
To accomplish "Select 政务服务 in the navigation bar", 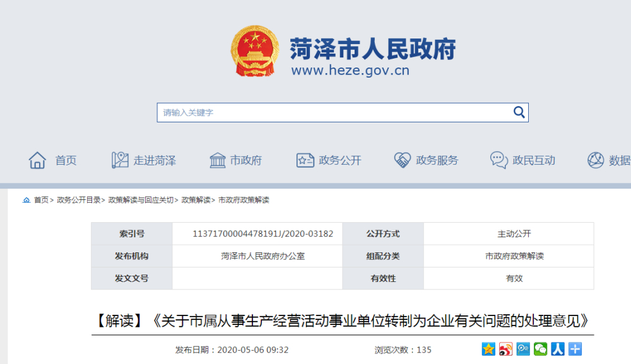I will (x=426, y=160).
